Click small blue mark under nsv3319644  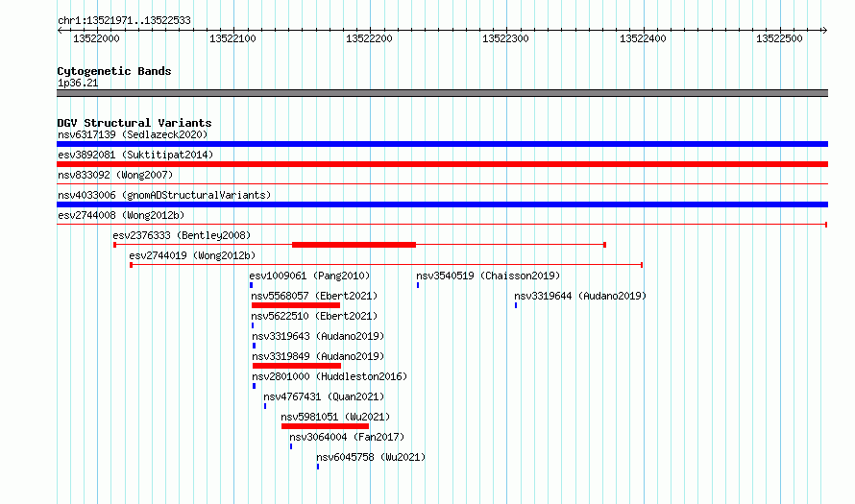(x=516, y=305)
